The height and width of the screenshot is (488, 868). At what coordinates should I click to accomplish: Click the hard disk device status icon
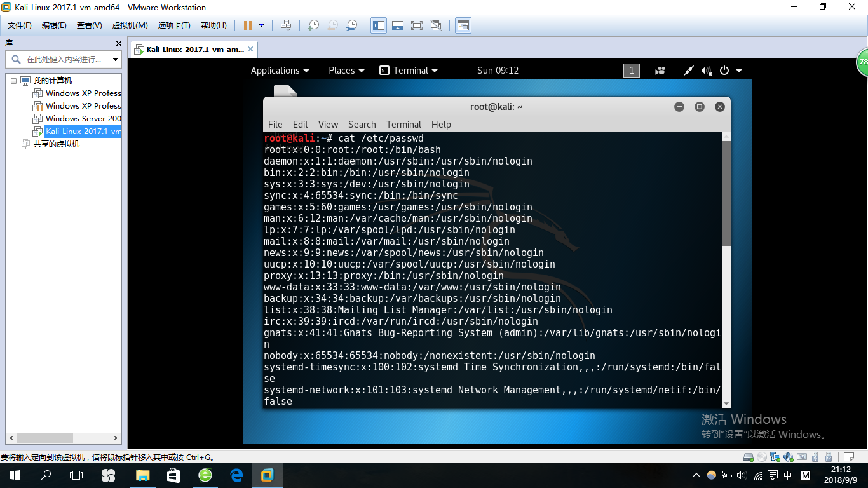(750, 457)
